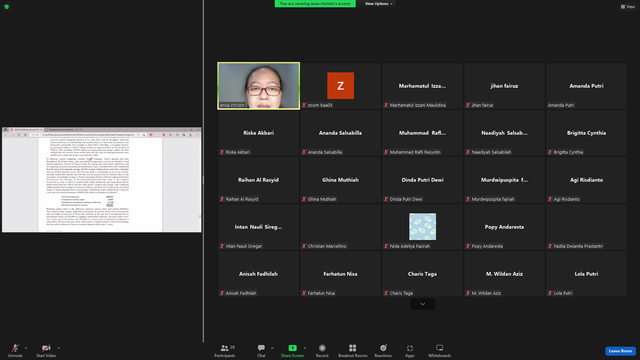Click muted mic icon beside zoom baa03
The image size is (640, 360).
tap(304, 105)
